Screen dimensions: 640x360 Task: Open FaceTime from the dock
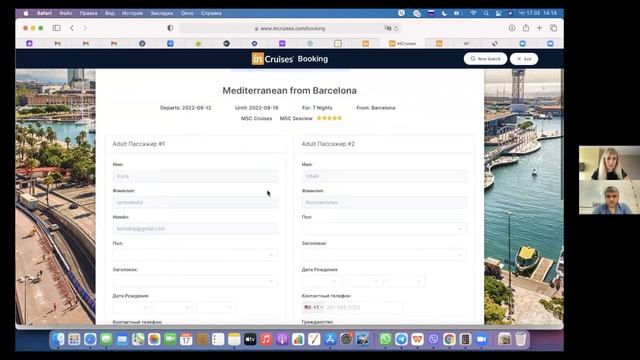(x=170, y=339)
